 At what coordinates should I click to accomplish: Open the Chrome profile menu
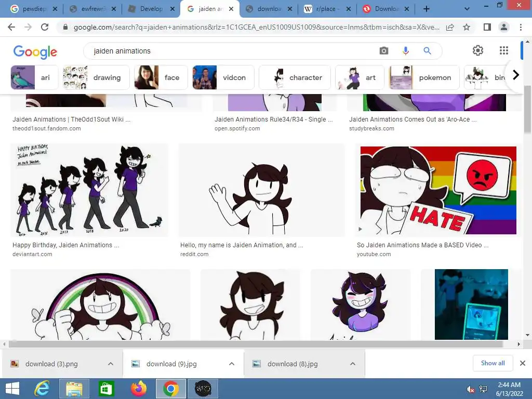pos(504,27)
